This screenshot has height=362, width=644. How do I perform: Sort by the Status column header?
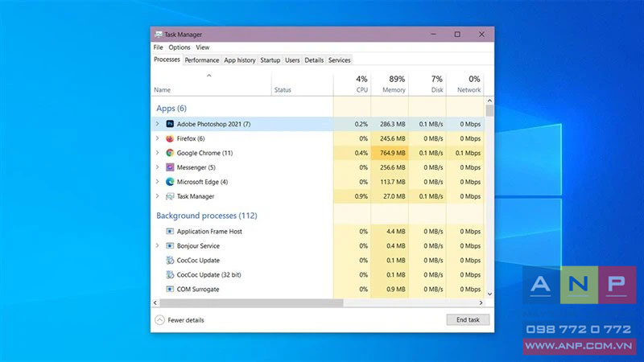pos(303,84)
